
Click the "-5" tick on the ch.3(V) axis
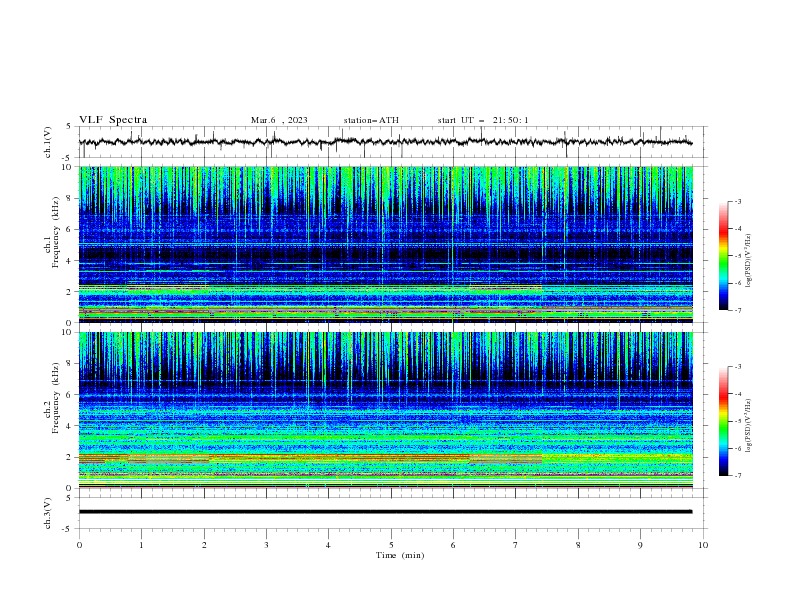coord(67,529)
